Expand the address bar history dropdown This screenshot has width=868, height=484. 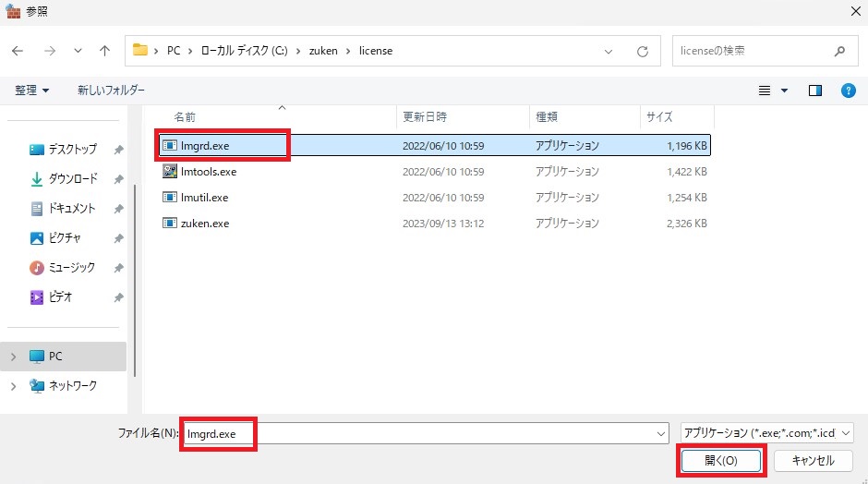pos(609,52)
